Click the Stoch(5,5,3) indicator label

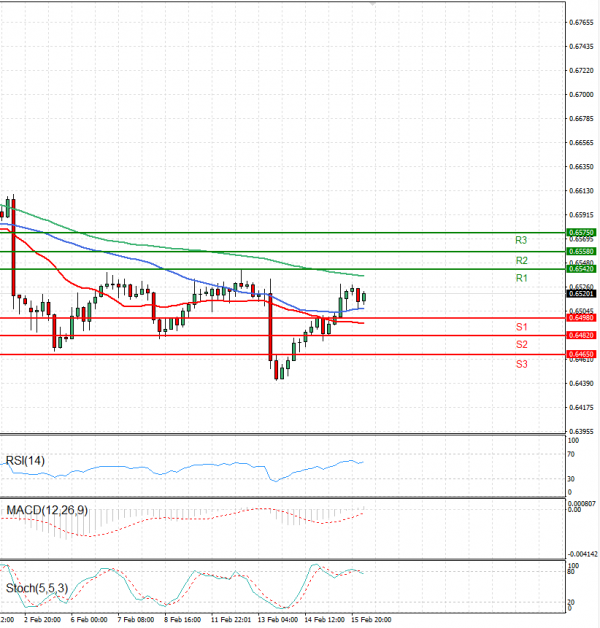[37, 588]
